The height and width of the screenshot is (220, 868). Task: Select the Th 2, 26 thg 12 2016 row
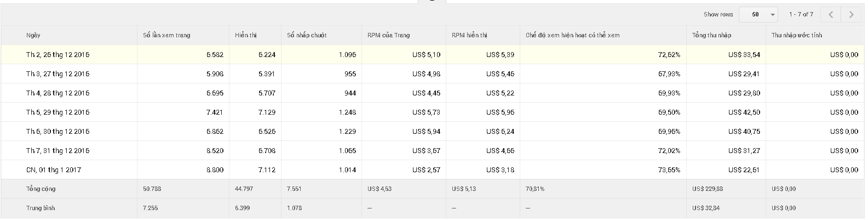[x=58, y=55]
